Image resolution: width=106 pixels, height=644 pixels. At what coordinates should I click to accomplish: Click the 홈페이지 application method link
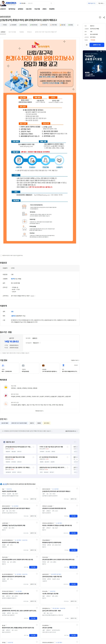[x=35, y=338]
